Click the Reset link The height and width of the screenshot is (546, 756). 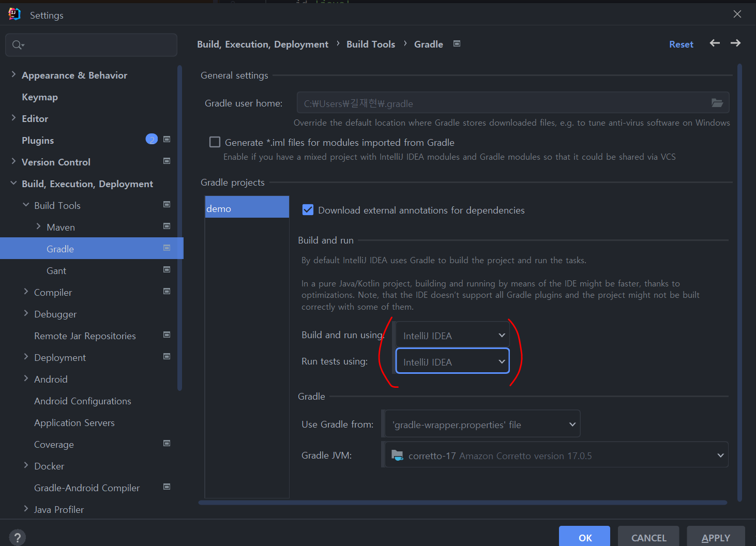point(681,44)
